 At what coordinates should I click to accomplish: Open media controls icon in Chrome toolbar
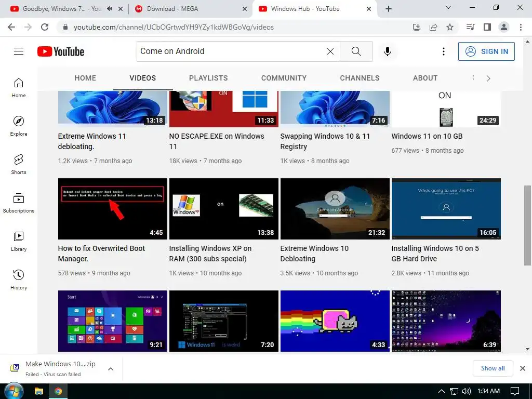[471, 27]
